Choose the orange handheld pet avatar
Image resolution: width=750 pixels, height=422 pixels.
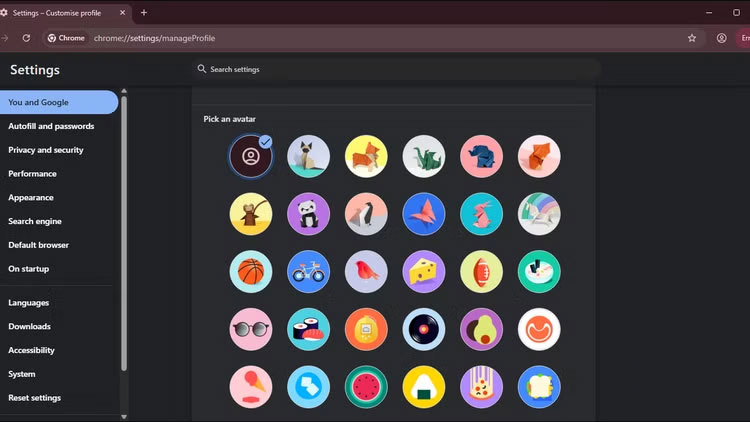(366, 329)
